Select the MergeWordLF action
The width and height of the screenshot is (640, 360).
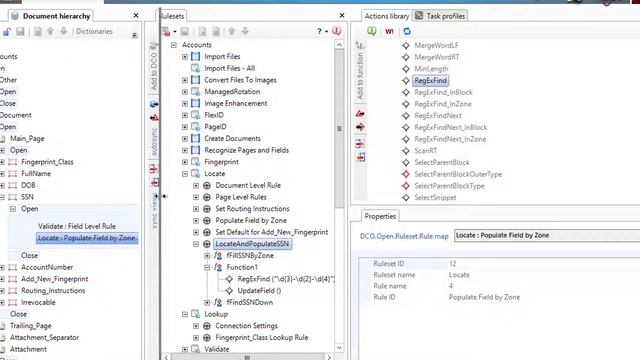click(x=436, y=45)
